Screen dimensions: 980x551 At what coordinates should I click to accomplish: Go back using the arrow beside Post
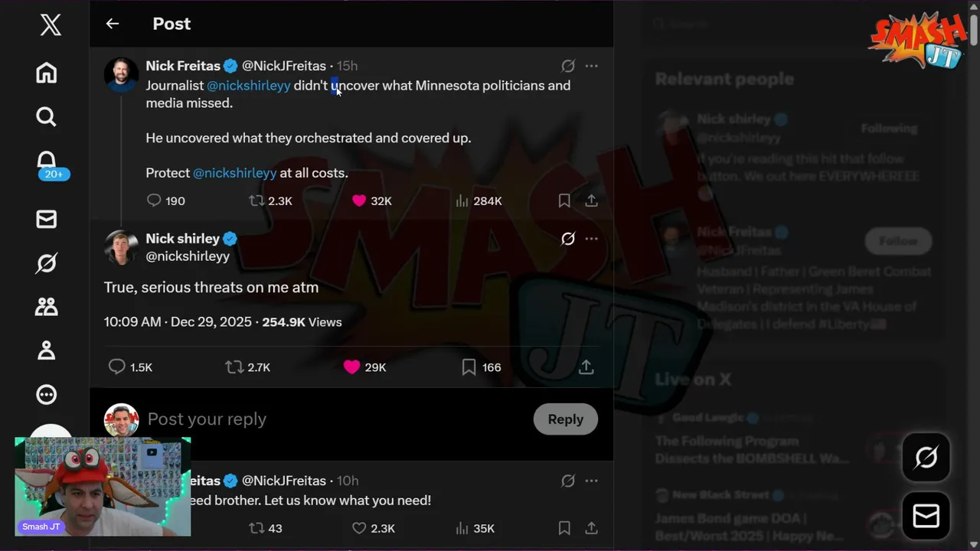[x=113, y=24]
